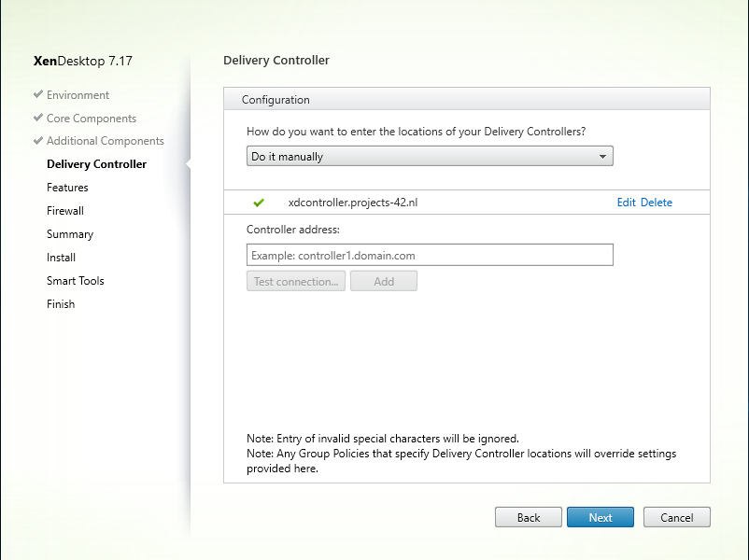Click the green checkmark beside xdcontroller.projects-42.nl

259,203
